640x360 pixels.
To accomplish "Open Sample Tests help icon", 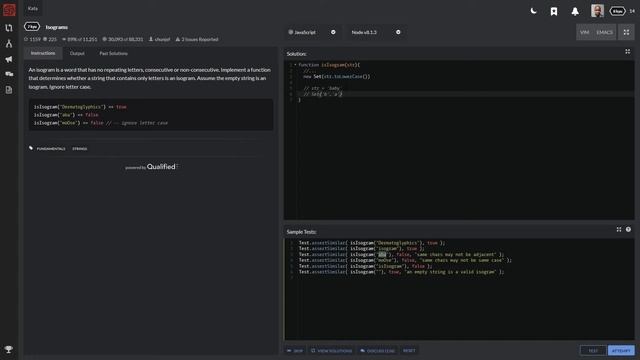I will (x=628, y=229).
